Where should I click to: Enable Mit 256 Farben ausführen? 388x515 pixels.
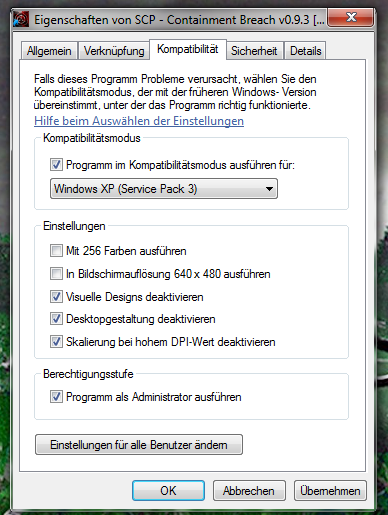56,251
